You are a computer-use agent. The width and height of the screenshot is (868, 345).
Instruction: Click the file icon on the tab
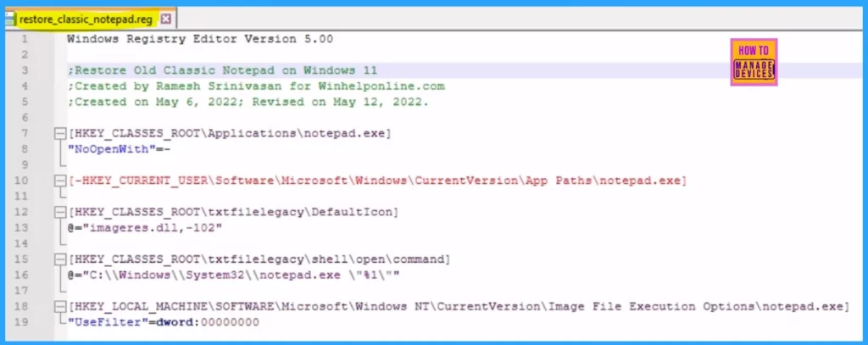point(10,20)
